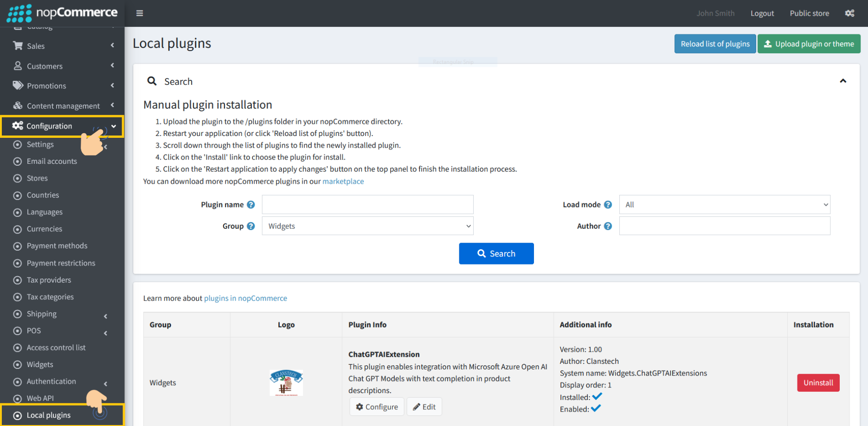Click the Load mode help icon

point(608,205)
